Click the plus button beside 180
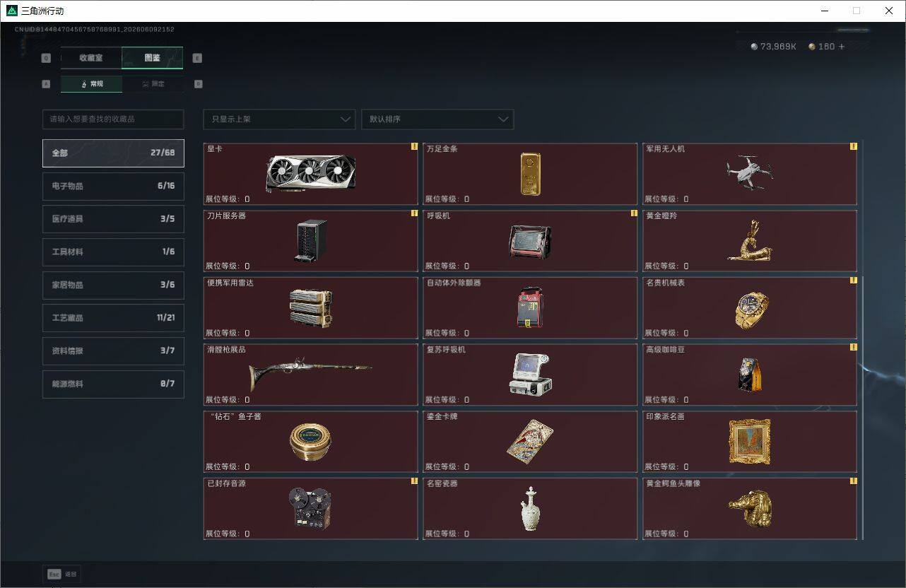906x588 pixels. (x=841, y=47)
